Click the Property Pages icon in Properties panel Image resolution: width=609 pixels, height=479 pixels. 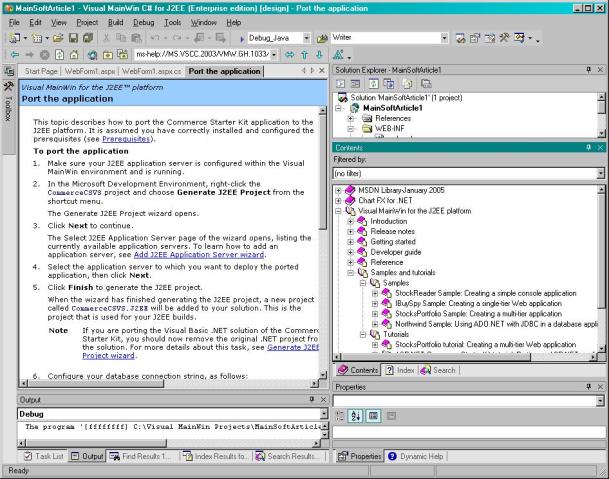pyautogui.click(x=391, y=416)
